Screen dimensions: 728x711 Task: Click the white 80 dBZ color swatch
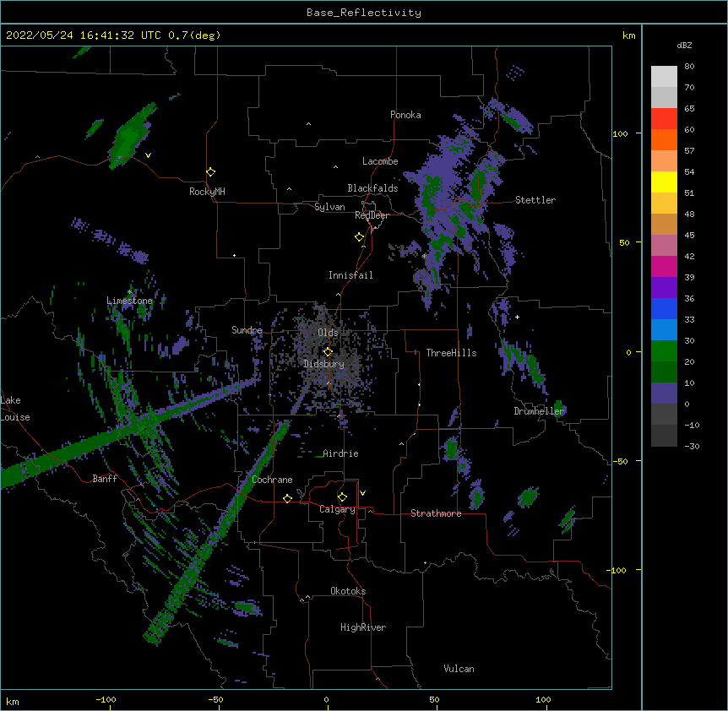(x=664, y=77)
